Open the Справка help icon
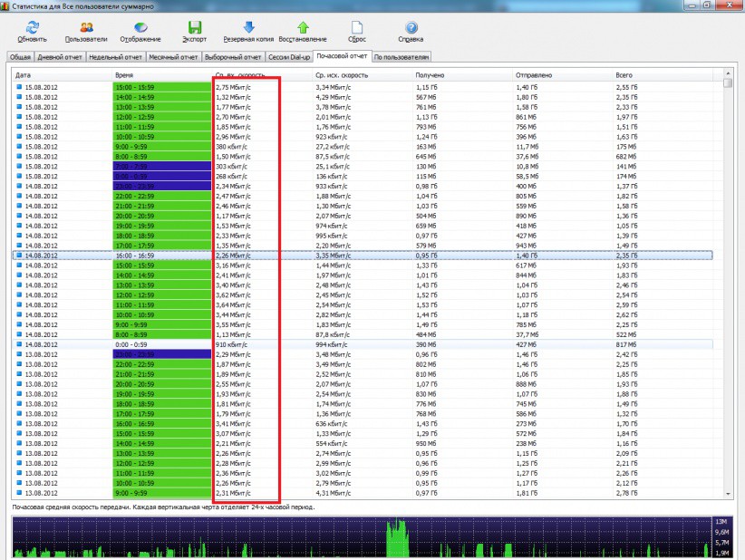Viewport: 745px width, 560px height. (x=411, y=28)
